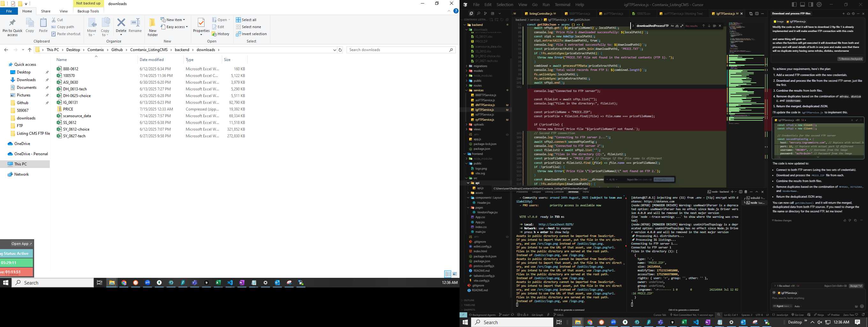Create a New folder from the ribbon

tap(153, 27)
